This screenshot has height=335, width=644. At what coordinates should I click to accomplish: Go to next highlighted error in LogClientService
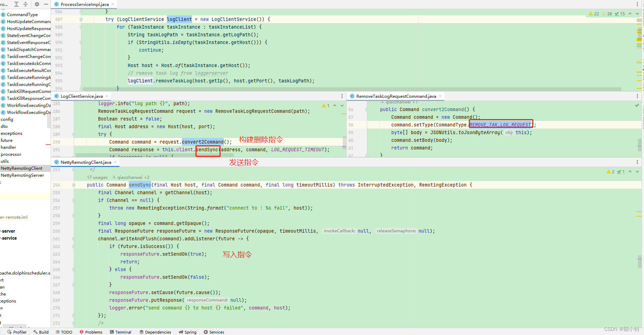(342, 105)
